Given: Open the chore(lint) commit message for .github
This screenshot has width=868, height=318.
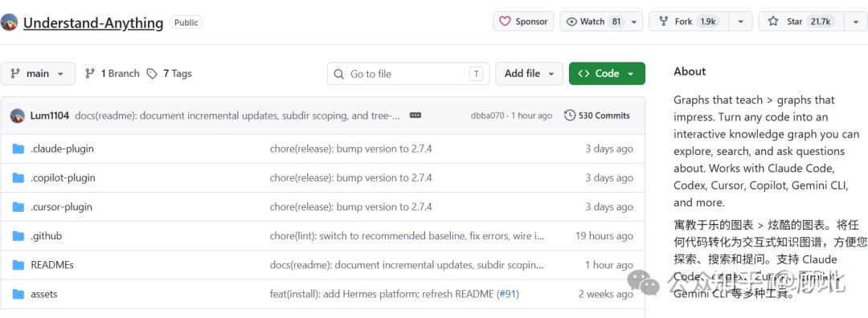Looking at the screenshot, I should pyautogui.click(x=407, y=236).
